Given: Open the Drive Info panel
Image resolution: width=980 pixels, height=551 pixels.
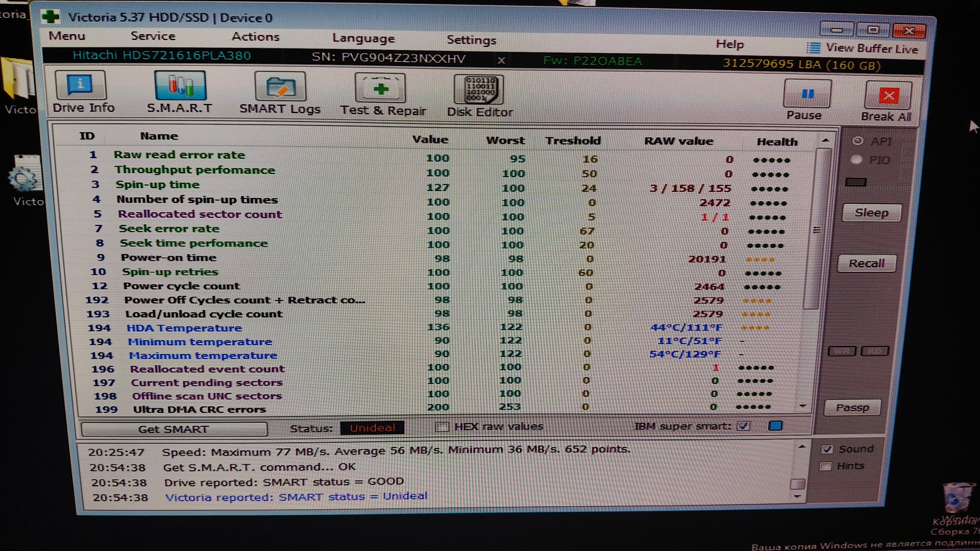Looking at the screenshot, I should 82,92.
